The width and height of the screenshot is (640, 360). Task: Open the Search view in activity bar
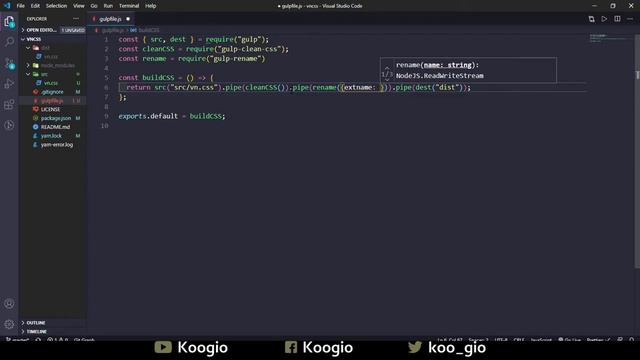(9, 42)
